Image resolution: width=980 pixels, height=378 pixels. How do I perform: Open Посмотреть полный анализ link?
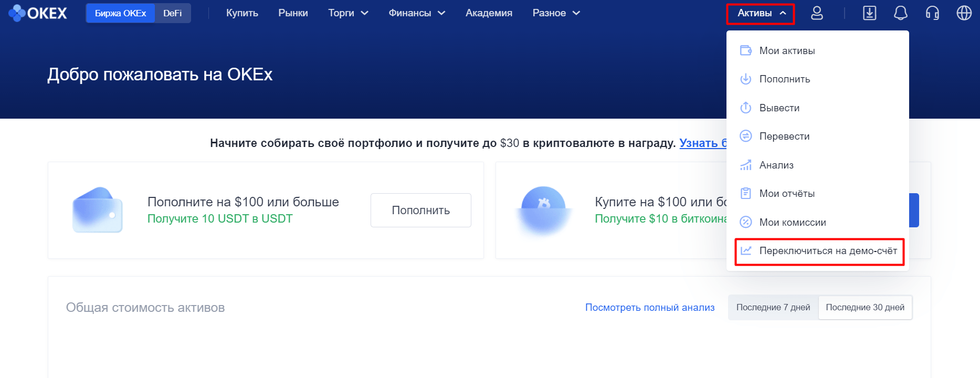pos(650,308)
